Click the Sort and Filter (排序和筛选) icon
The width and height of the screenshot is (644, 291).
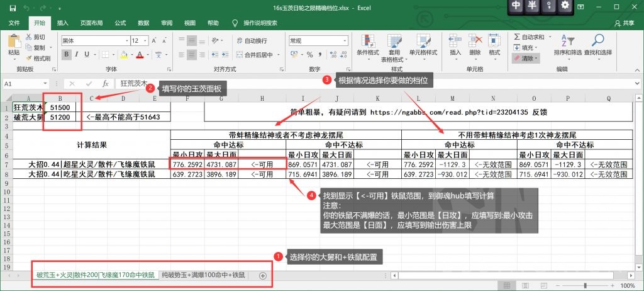click(567, 42)
